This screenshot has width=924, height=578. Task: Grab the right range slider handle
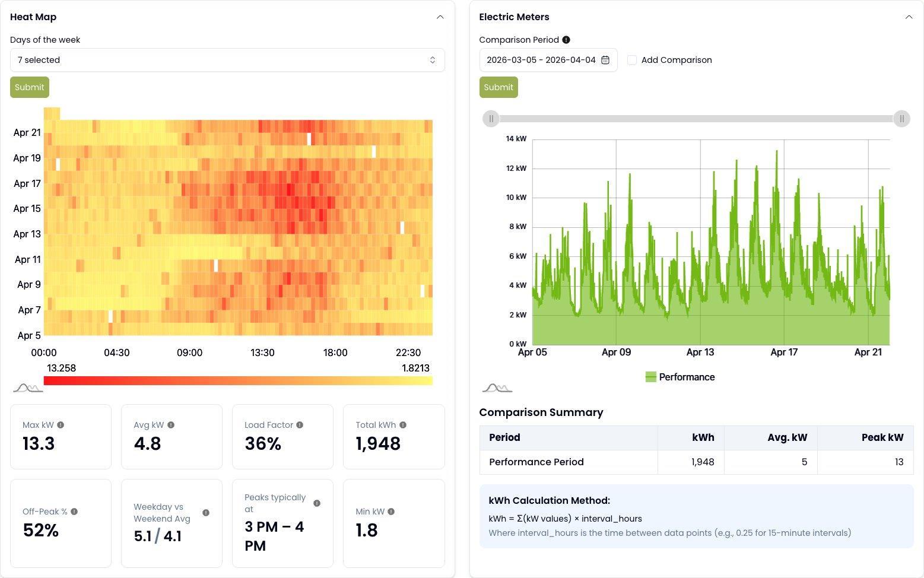click(x=901, y=119)
